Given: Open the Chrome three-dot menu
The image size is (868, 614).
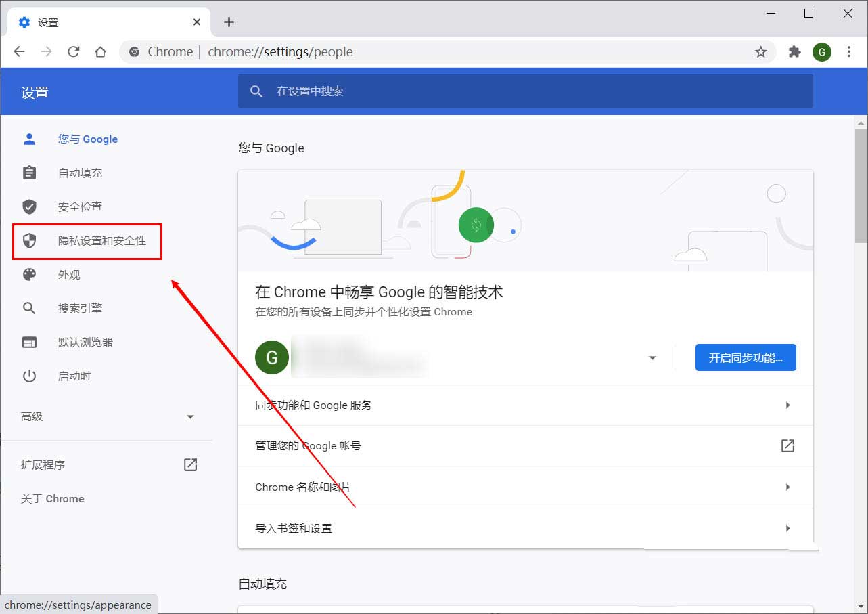Looking at the screenshot, I should pyautogui.click(x=849, y=52).
